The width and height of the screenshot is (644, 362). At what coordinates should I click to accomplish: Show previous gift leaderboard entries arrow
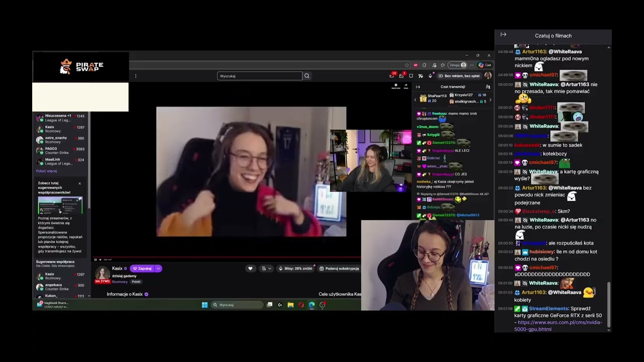click(x=415, y=100)
